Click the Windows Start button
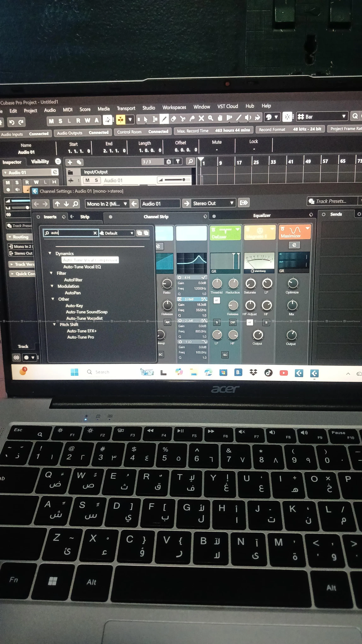The width and height of the screenshot is (362, 644). click(74, 372)
